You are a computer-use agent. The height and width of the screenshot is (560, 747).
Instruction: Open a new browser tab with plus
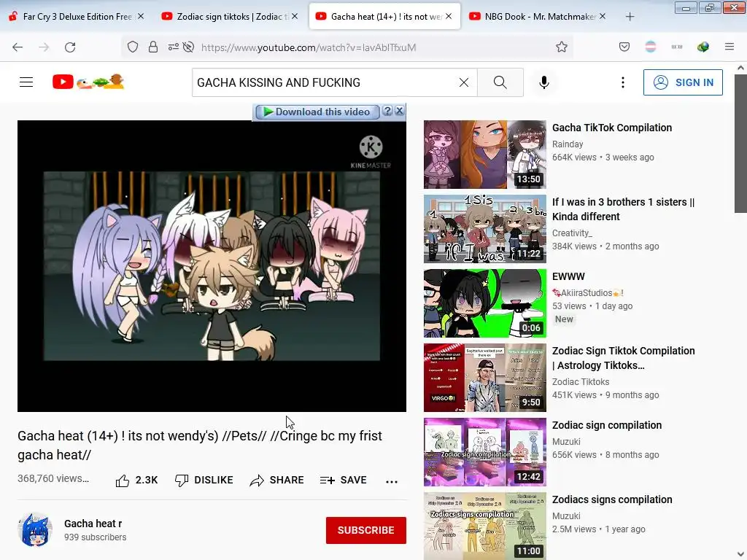[x=630, y=17]
